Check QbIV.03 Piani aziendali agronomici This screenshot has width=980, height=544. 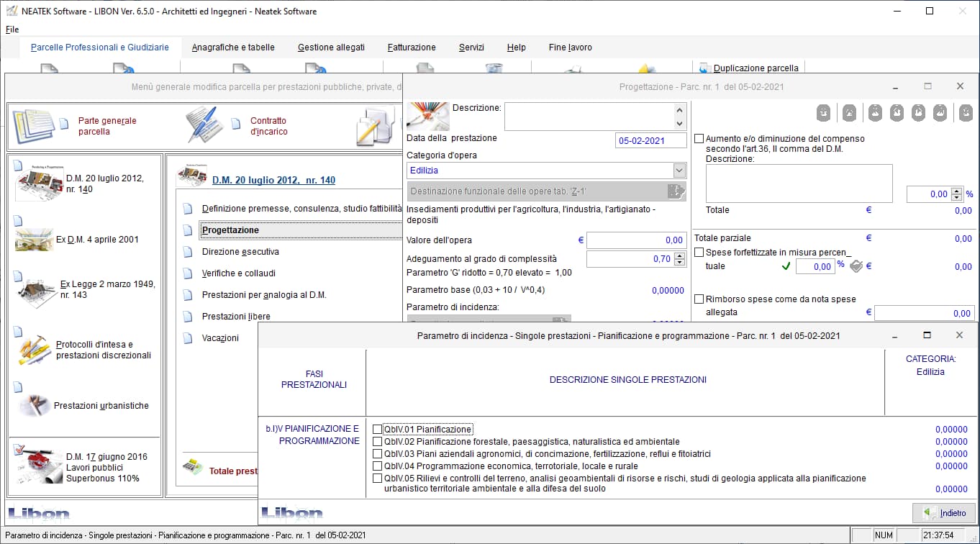[x=377, y=454]
